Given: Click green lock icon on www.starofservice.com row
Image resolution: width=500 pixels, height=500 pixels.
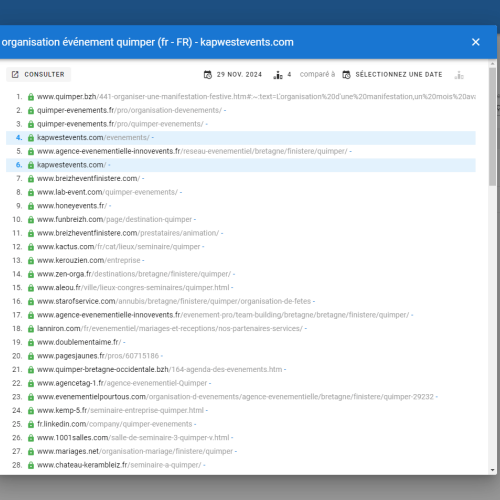Looking at the screenshot, I should [31, 302].
